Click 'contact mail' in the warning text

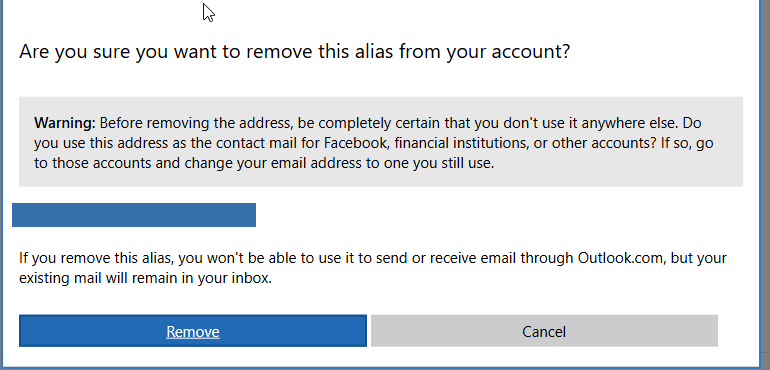(271, 143)
